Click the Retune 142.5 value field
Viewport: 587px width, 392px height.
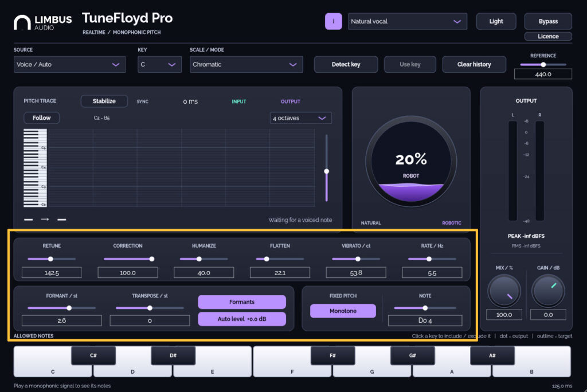coord(52,273)
